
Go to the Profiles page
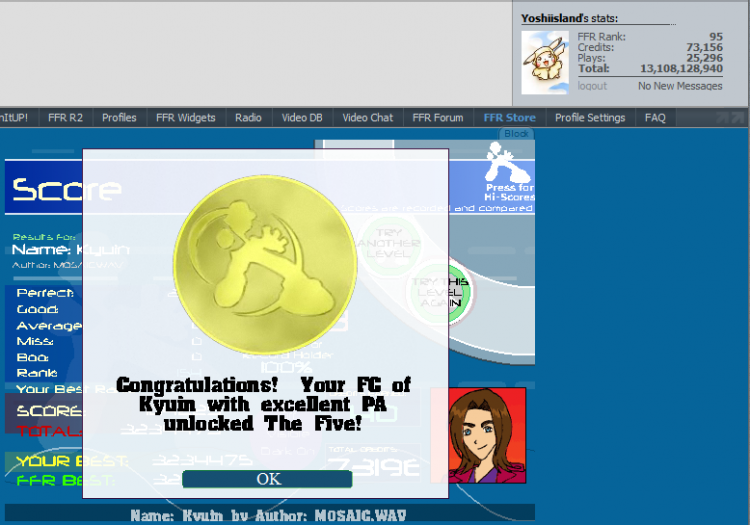tap(119, 117)
